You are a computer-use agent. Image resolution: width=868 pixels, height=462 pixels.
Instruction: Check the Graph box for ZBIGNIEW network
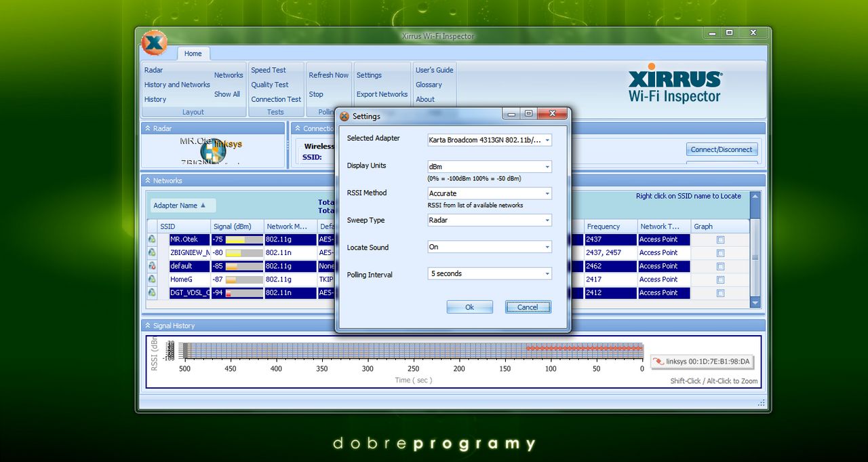(720, 252)
